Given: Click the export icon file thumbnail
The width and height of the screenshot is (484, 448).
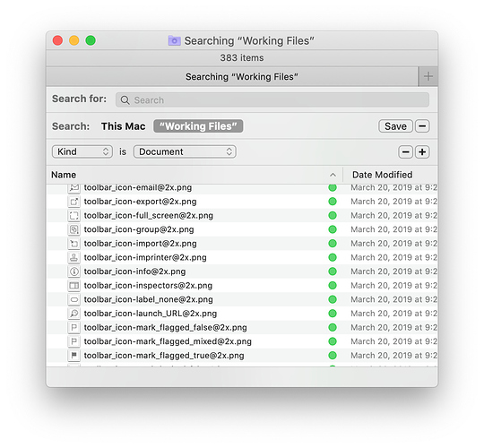Looking at the screenshot, I should point(73,202).
